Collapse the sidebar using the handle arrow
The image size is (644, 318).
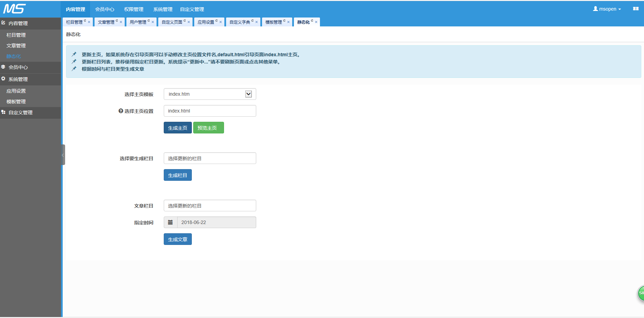tap(63, 155)
